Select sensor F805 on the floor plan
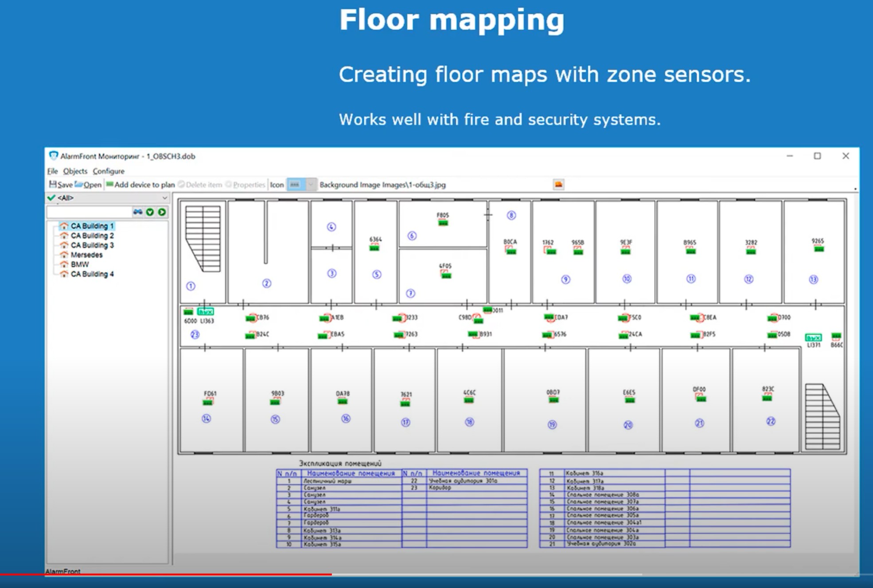873x588 pixels. [443, 223]
